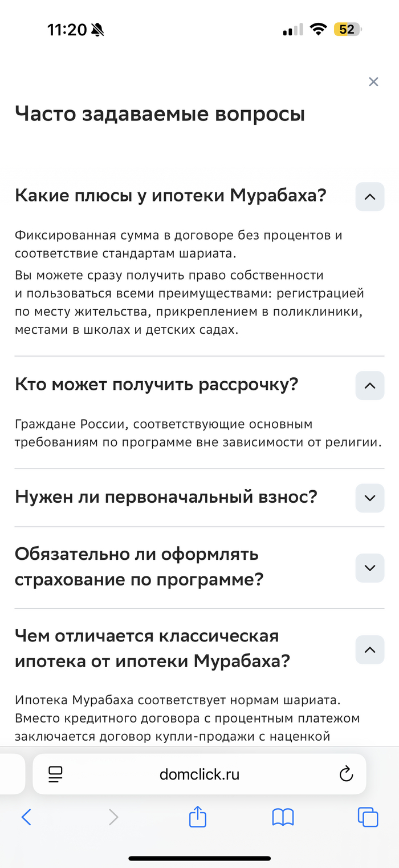The height and width of the screenshot is (868, 399).
Task: Show all open Safari tabs
Action: (368, 817)
